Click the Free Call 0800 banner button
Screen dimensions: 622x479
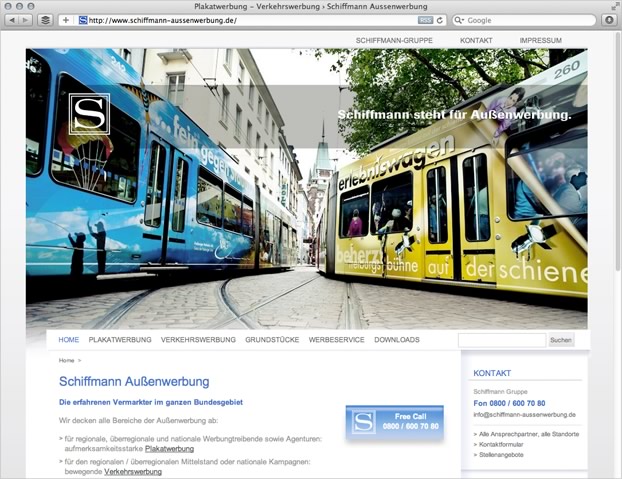(x=394, y=423)
